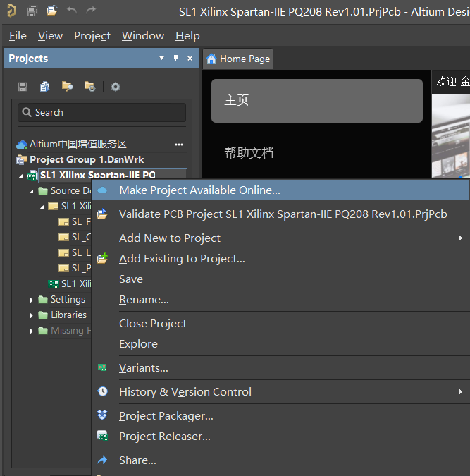Screen dimensions: 470x476
Task: Click the Home Page tab house icon
Action: coord(211,59)
